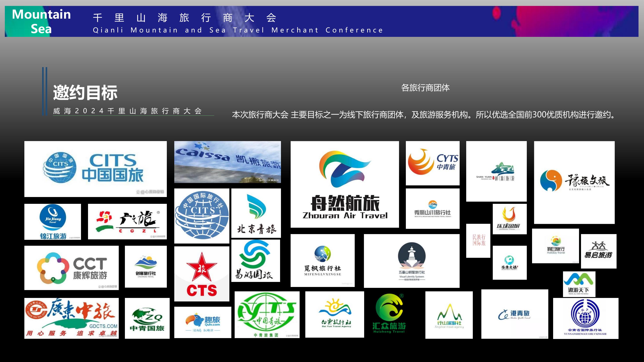Click the Jin Jiang 锦江旅游 logo

tap(52, 222)
